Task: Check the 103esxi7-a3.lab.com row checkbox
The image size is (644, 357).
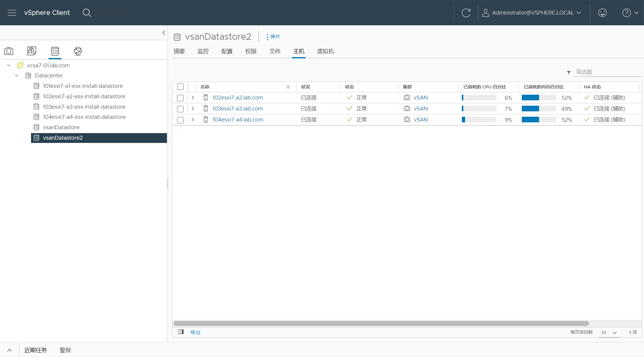Action: 180,109
